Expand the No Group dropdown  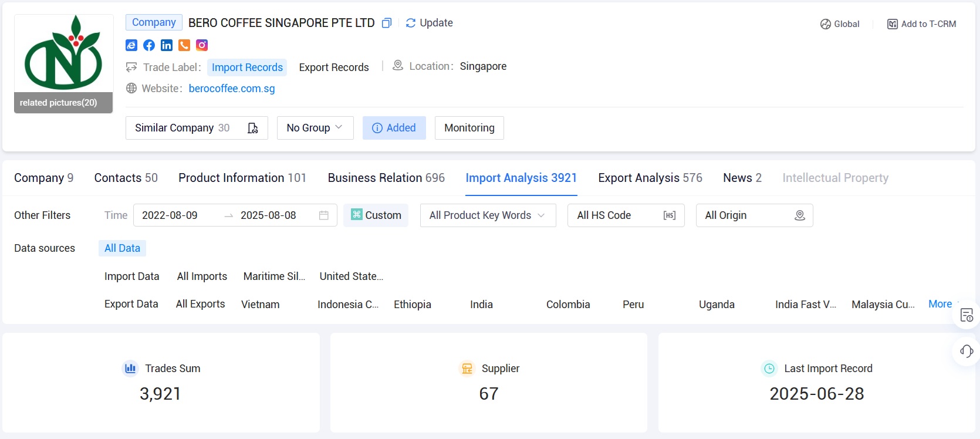315,128
